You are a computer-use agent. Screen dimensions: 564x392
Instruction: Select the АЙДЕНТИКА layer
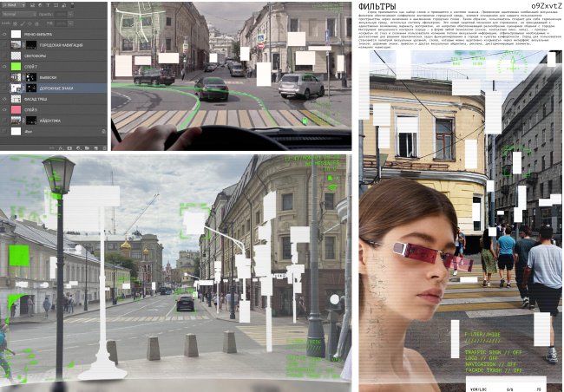click(x=59, y=121)
